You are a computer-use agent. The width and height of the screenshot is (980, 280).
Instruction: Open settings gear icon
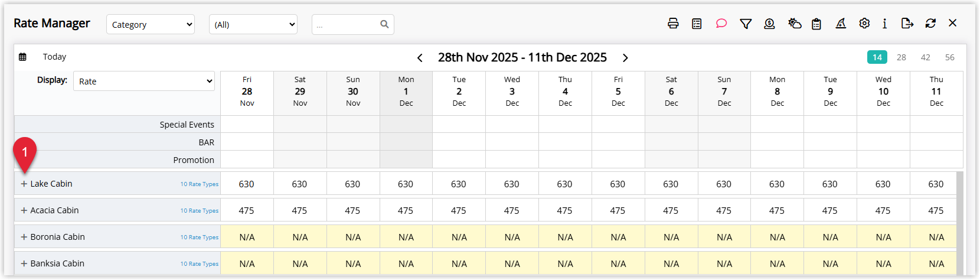864,24
